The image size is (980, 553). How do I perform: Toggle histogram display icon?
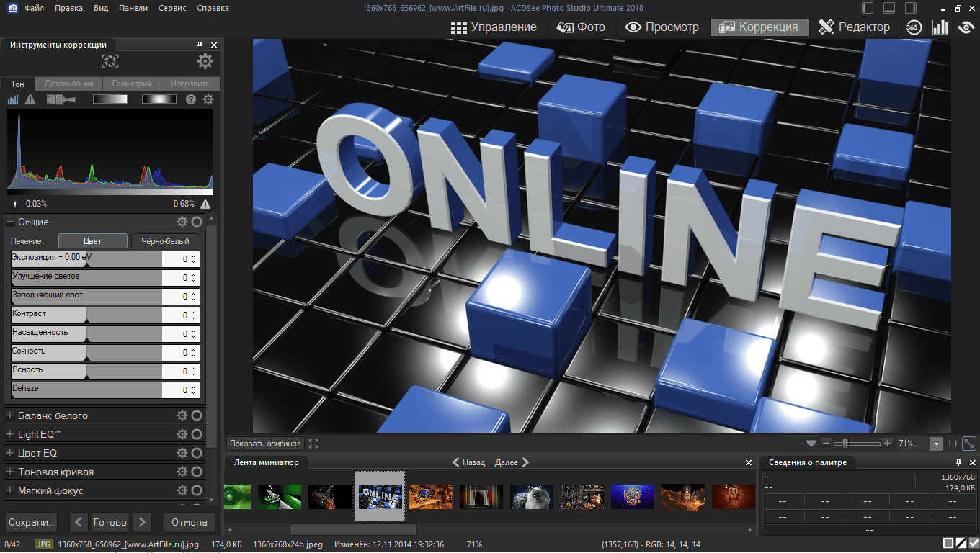(x=13, y=99)
